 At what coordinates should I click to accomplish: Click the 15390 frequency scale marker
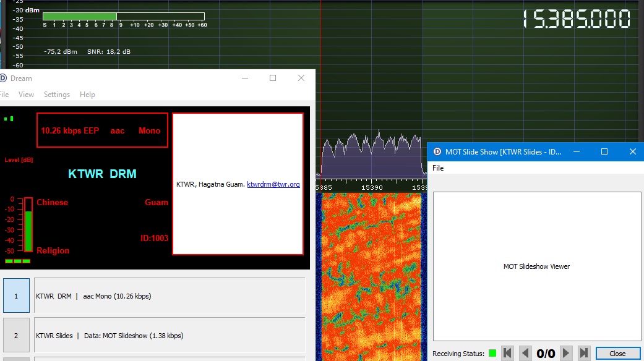click(372, 187)
